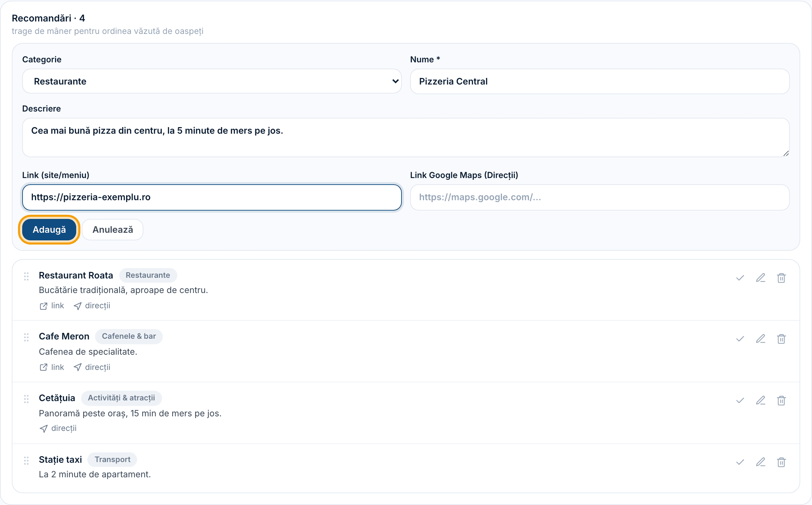Edit the Stație taxi entry
The width and height of the screenshot is (812, 505).
pos(761,462)
